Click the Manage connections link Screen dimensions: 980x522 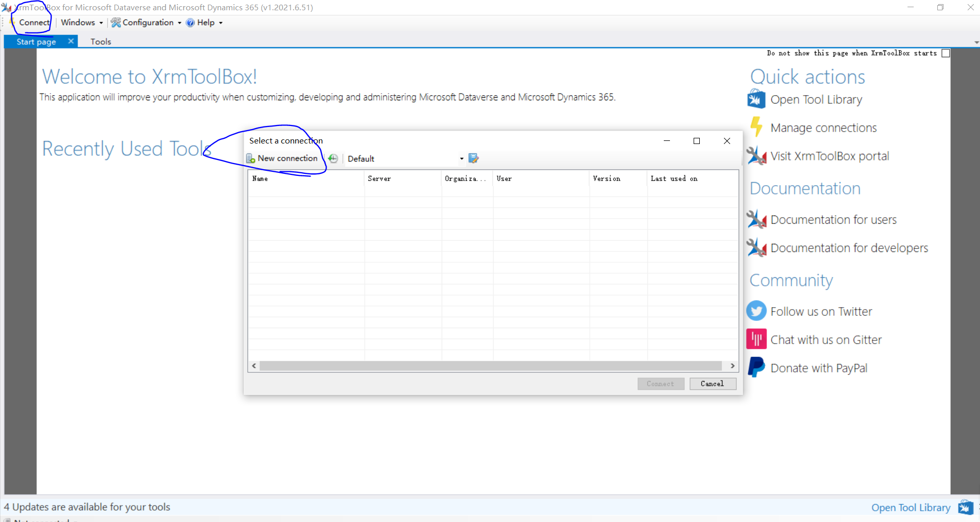(823, 128)
